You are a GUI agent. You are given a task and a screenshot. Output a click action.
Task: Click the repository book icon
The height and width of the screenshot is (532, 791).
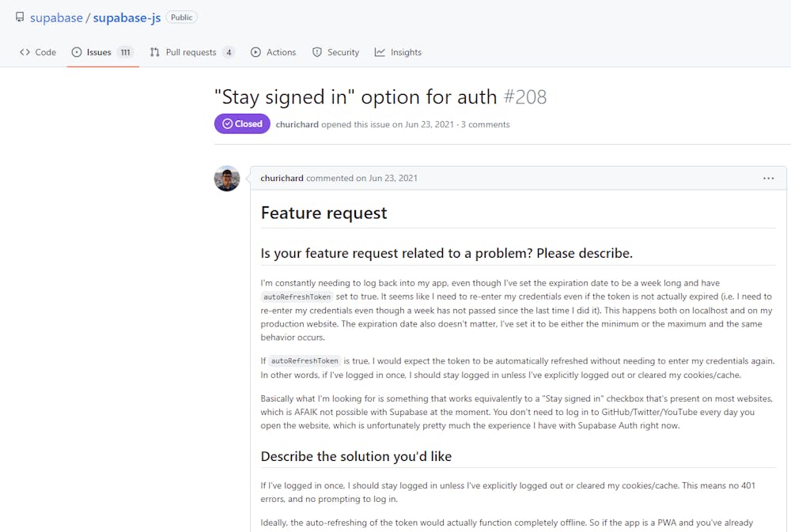coord(20,17)
